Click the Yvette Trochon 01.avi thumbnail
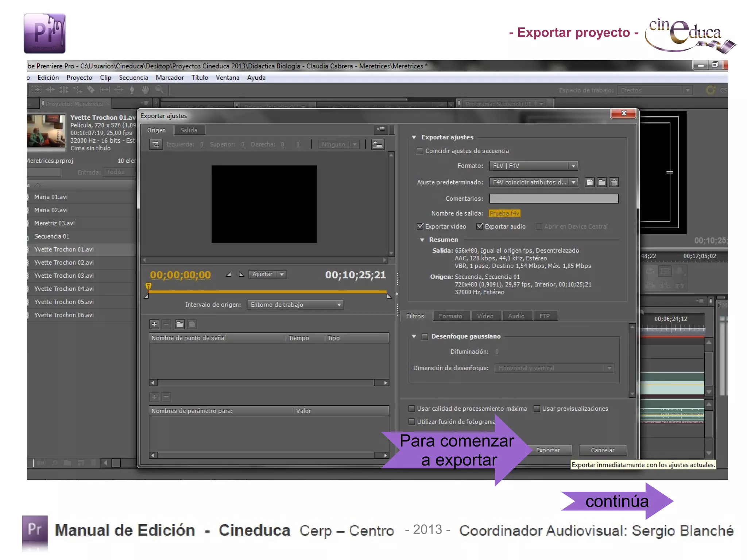Viewport: 747px width, 560px height. point(46,132)
